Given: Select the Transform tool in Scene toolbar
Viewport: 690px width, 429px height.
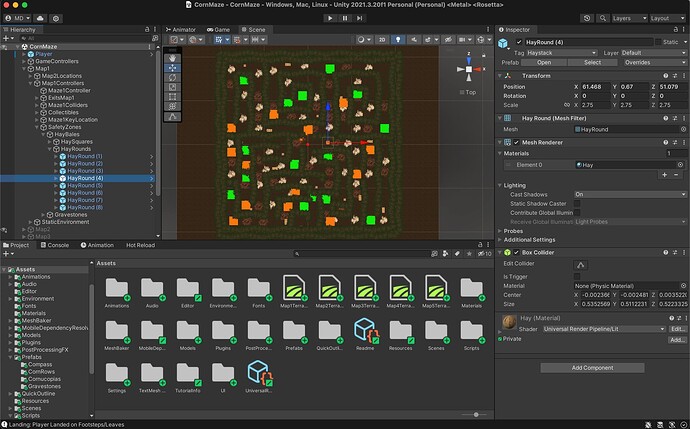Looking at the screenshot, I should 172,106.
